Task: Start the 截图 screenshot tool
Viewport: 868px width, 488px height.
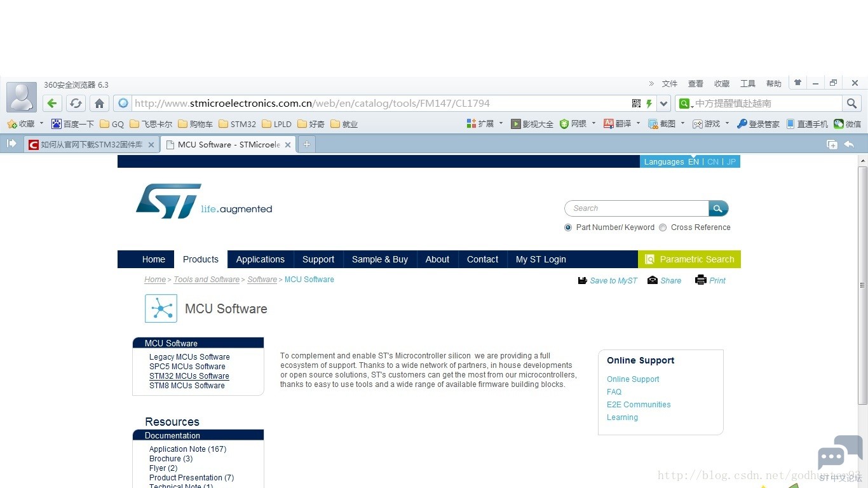Action: coord(662,124)
